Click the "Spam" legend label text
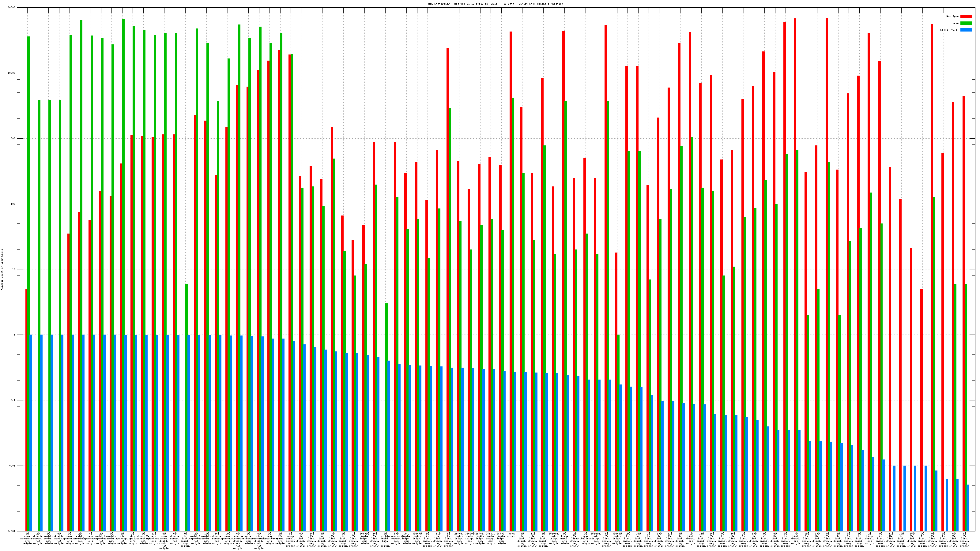The image size is (980, 551). (956, 23)
